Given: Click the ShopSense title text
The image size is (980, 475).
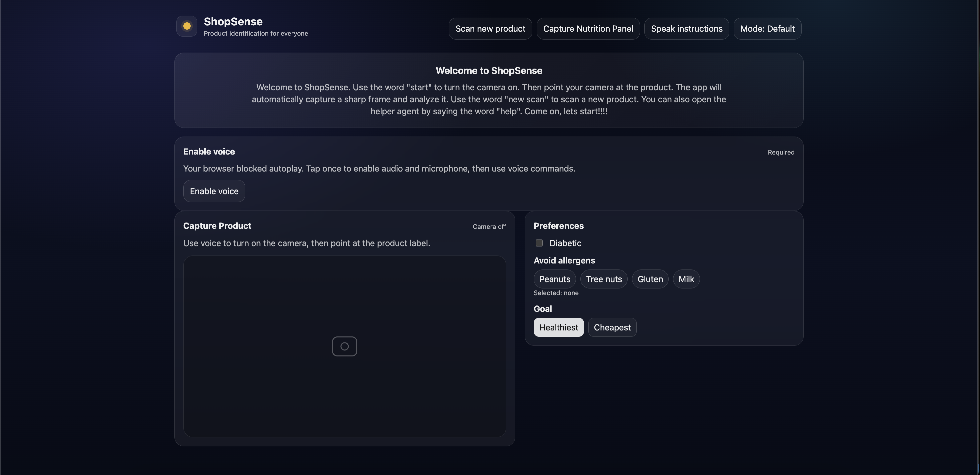Looking at the screenshot, I should [233, 22].
